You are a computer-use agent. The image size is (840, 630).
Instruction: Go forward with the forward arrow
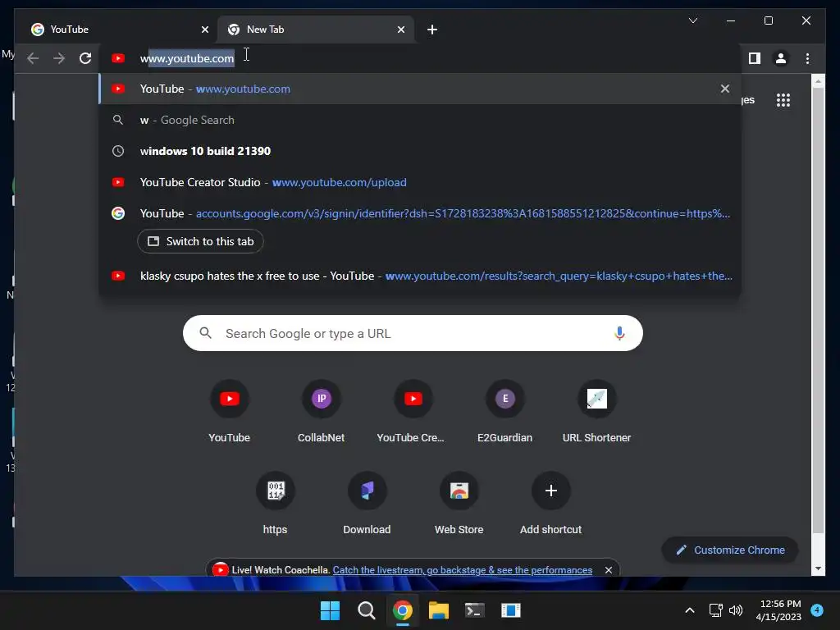(x=59, y=58)
